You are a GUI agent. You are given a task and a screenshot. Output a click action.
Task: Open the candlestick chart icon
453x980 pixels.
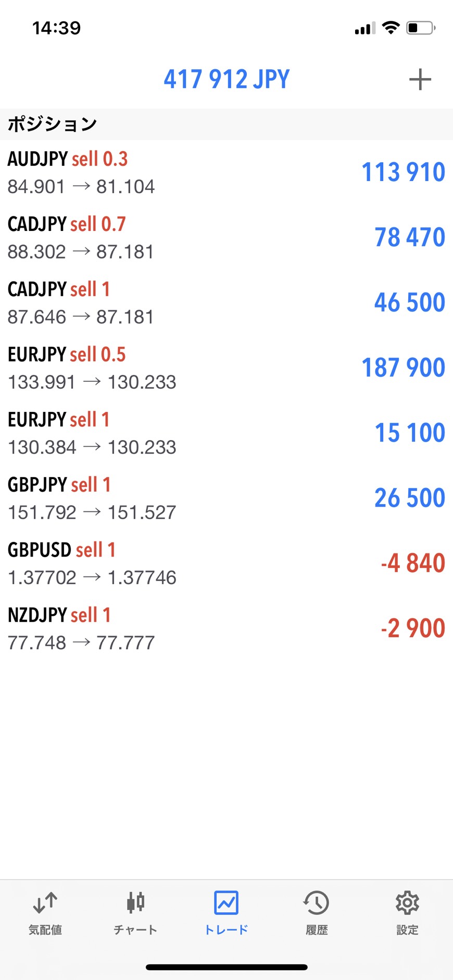coord(135,902)
